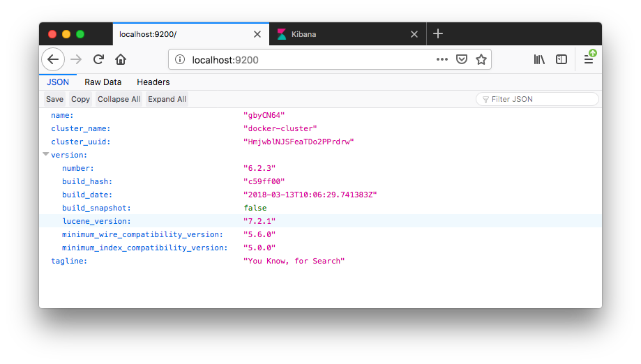Click the "You Know, for Search" value
Viewport: 641px width, 364px height.
[294, 261]
